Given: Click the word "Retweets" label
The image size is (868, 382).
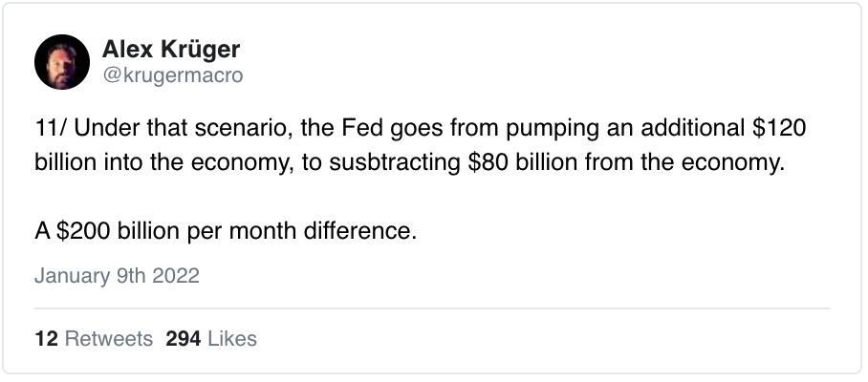Looking at the screenshot, I should click(107, 338).
